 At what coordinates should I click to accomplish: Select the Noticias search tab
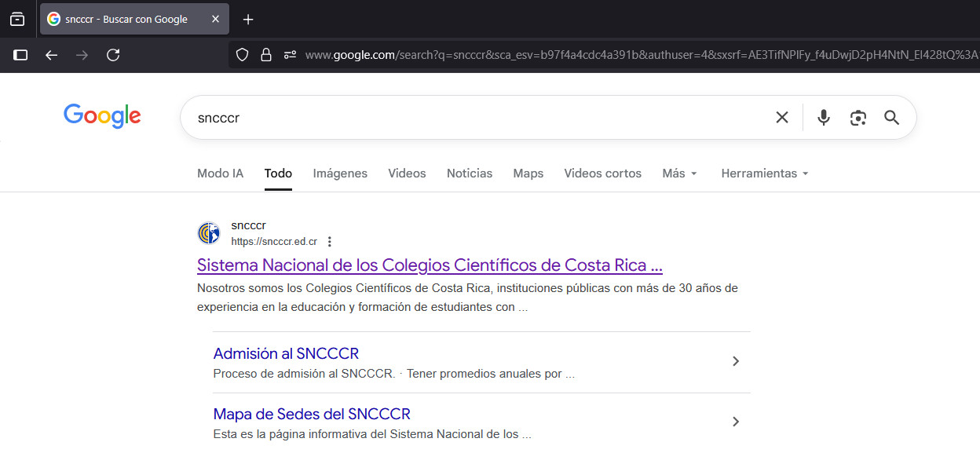coord(470,174)
